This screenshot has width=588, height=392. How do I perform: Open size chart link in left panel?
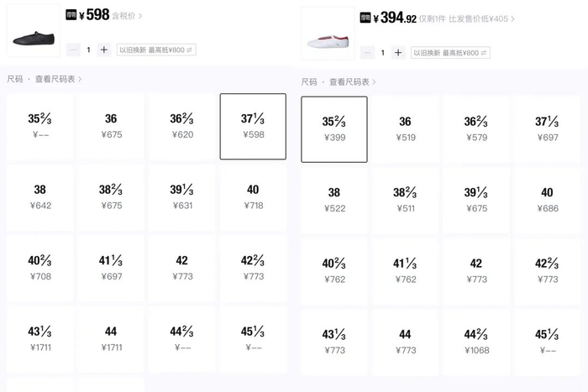tap(58, 79)
